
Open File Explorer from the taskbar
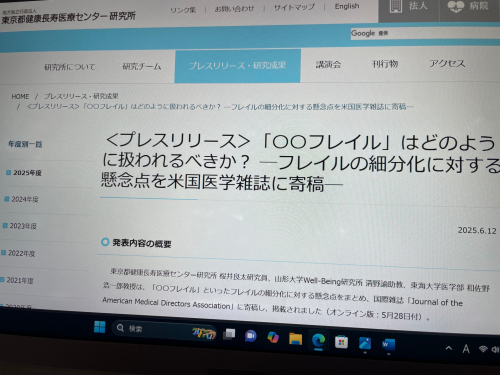295,339
